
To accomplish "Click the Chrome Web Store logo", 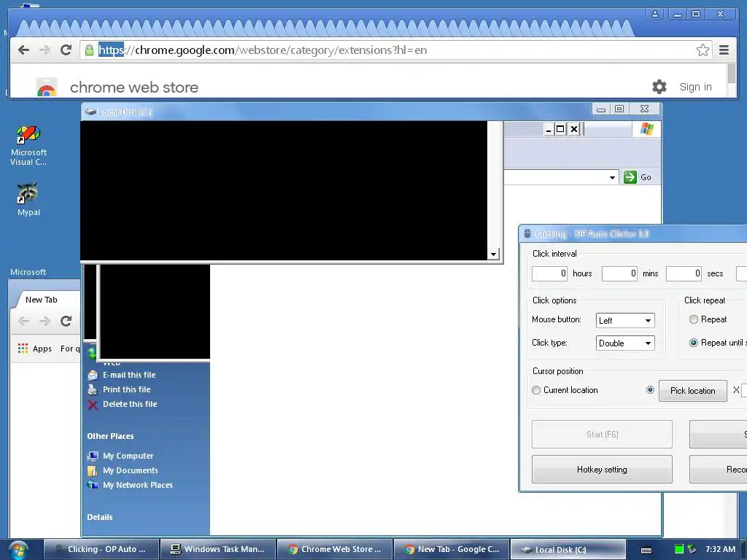I will [x=47, y=87].
